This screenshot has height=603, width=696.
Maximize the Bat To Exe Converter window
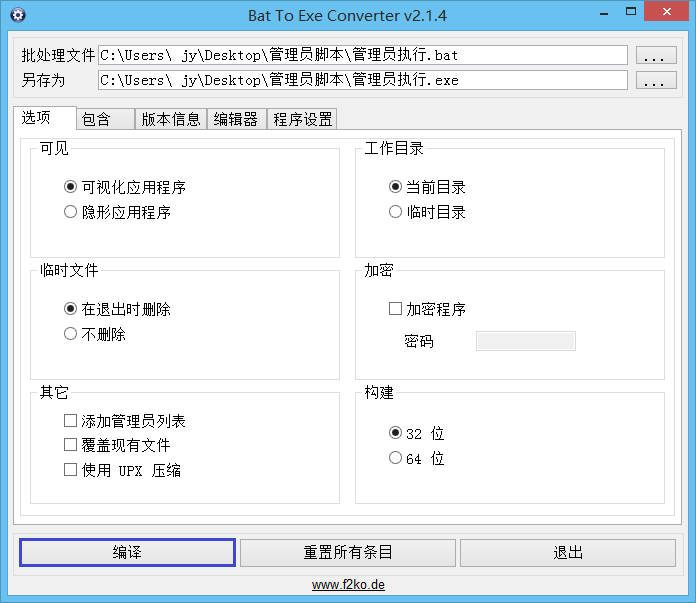631,12
